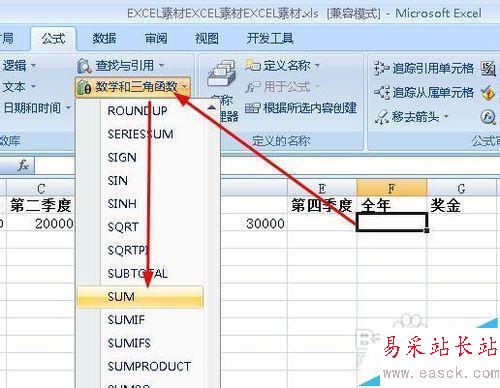Select the highlighted SUM function
This screenshot has height=388, width=500.
click(140, 297)
